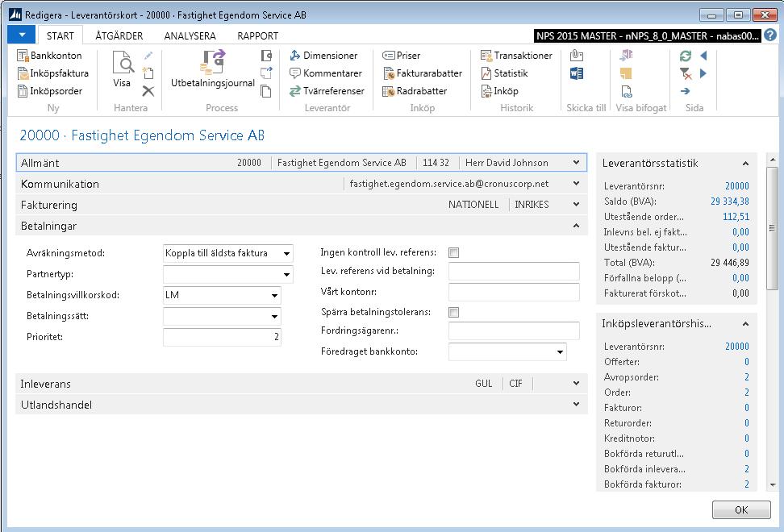Open the Utbetalningsjournal

point(213,69)
